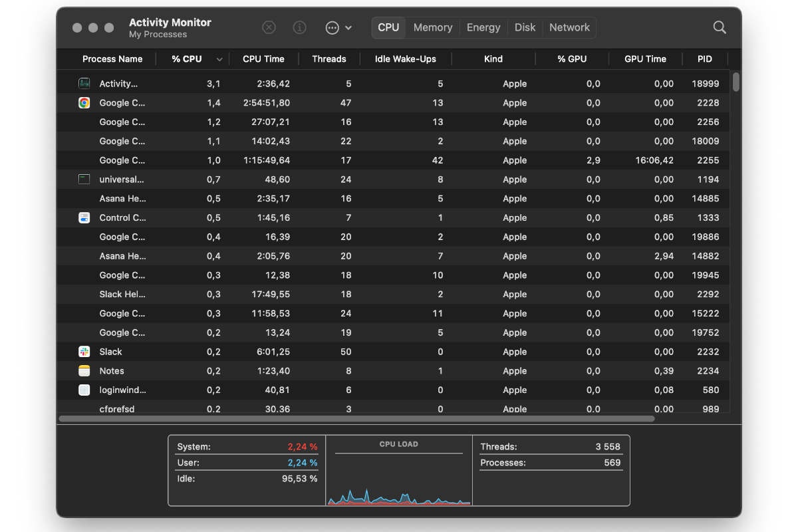Image resolution: width=798 pixels, height=532 pixels.
Task: Click the User label in CPU summary
Action: (188, 463)
